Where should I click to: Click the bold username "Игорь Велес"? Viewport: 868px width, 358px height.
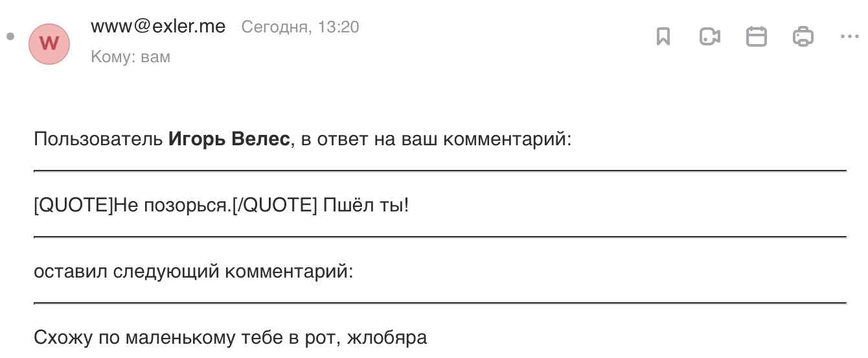pos(229,139)
